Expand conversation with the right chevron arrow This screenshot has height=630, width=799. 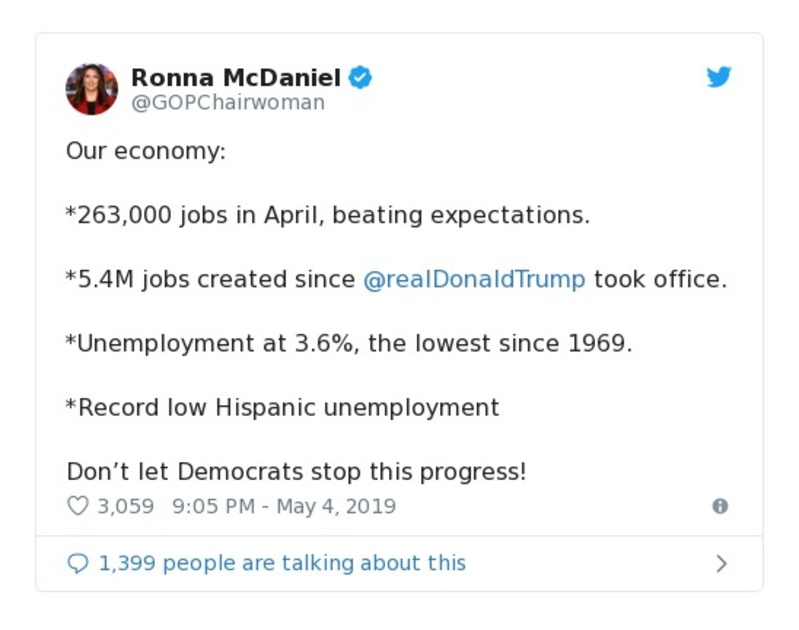[x=722, y=564]
